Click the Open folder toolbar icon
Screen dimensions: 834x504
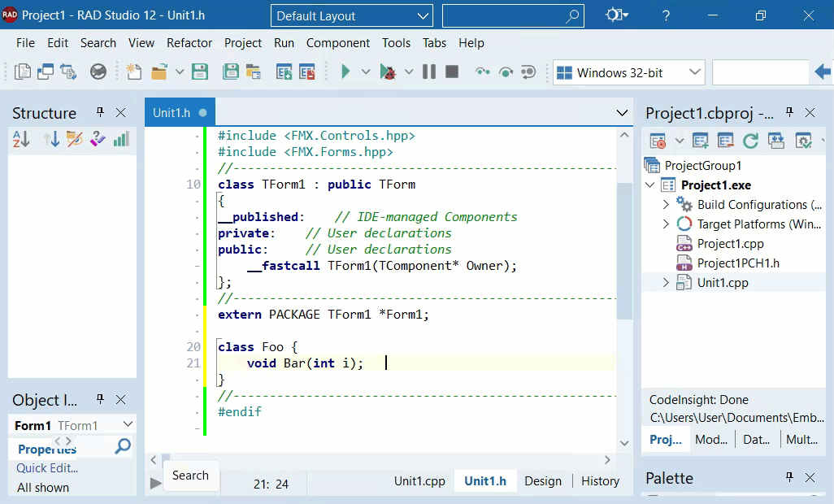(x=159, y=72)
